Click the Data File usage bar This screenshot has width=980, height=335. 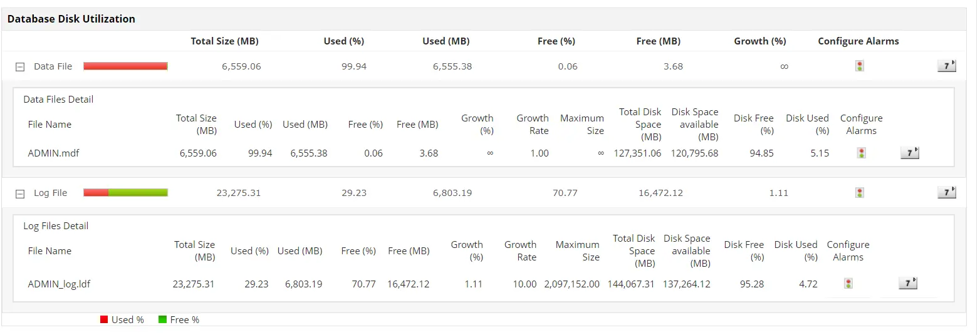125,66
